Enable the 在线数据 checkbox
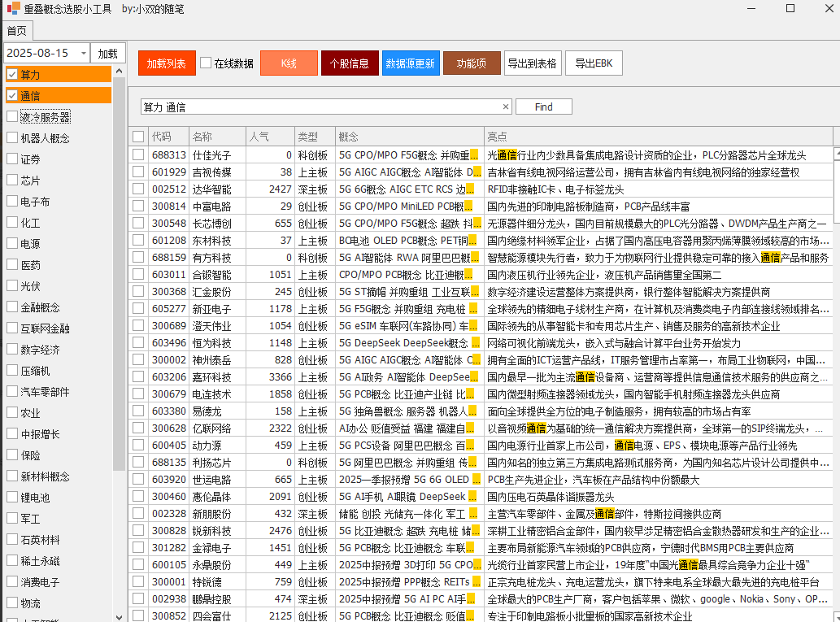 click(x=206, y=63)
